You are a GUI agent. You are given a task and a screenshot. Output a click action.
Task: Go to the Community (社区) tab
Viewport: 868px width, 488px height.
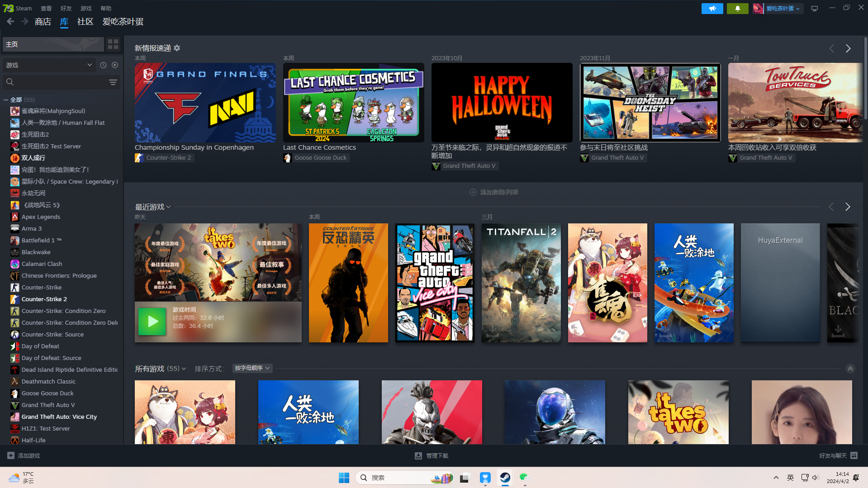[85, 22]
